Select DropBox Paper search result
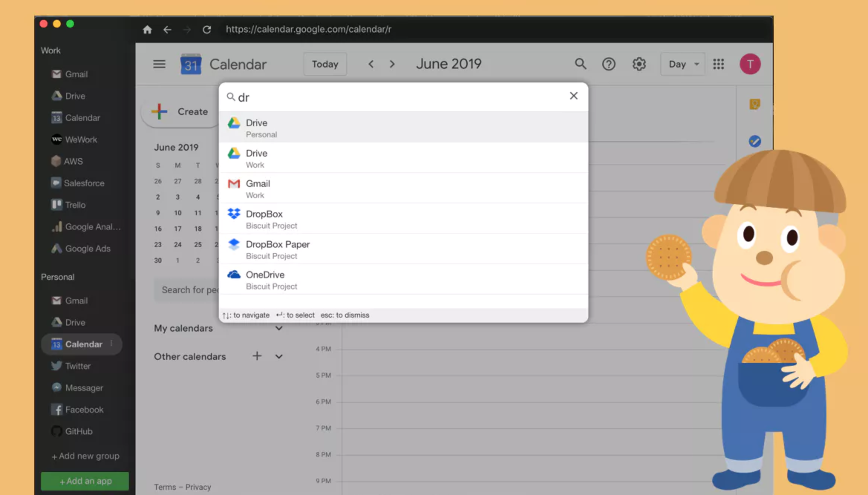Viewport: 868px width, 495px height. [404, 249]
